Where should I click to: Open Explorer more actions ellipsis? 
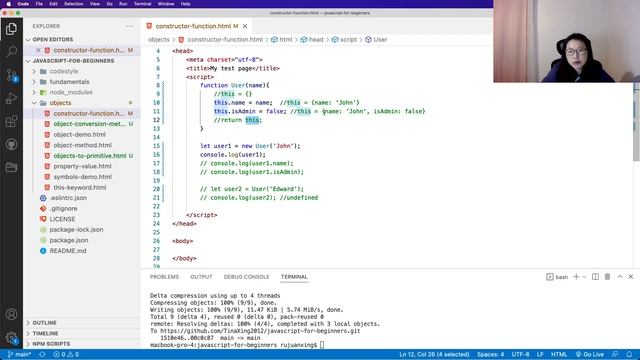[130, 26]
